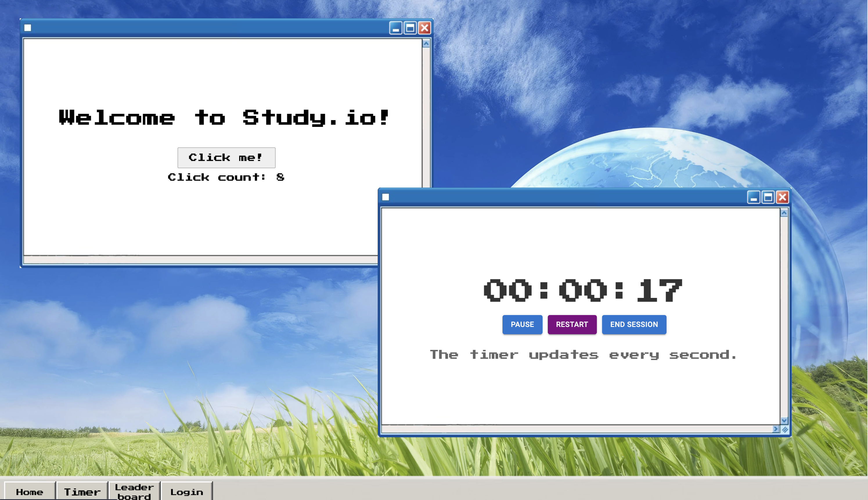Pause the running timer
868x500 pixels.
[522, 325]
